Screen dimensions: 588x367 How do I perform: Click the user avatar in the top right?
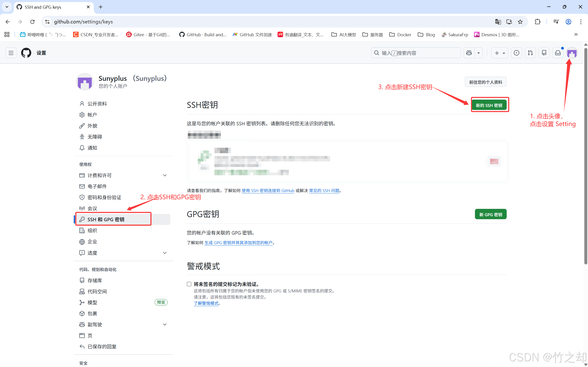pos(572,53)
